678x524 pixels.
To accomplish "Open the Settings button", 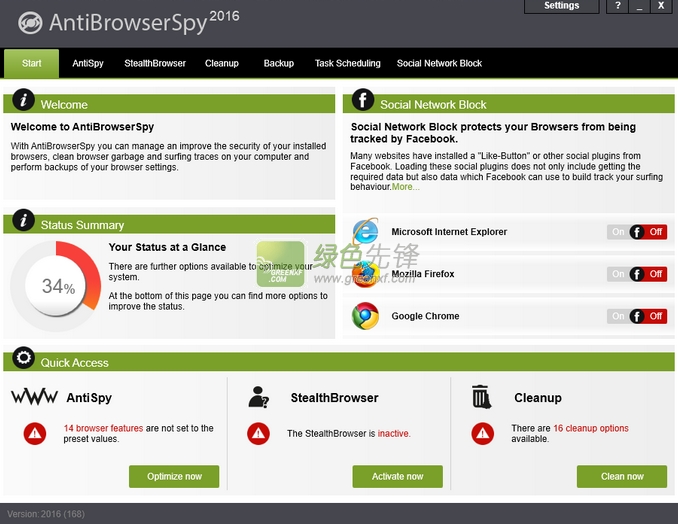I will coord(562,6).
